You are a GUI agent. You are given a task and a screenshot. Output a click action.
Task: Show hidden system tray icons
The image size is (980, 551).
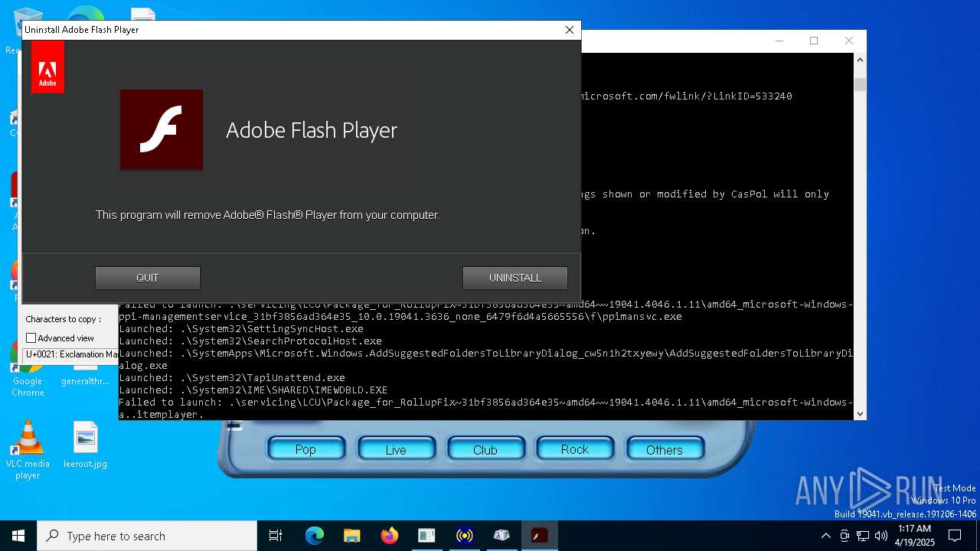coord(825,536)
